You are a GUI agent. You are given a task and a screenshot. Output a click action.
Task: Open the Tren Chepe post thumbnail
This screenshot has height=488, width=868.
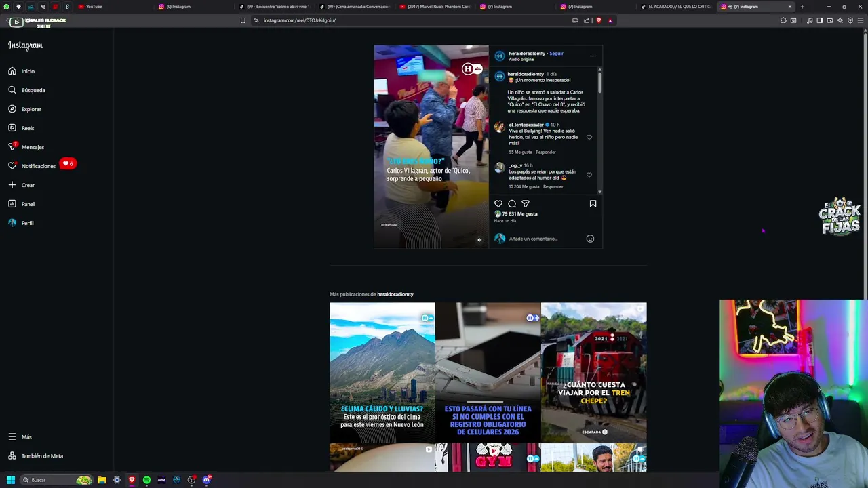(x=594, y=373)
